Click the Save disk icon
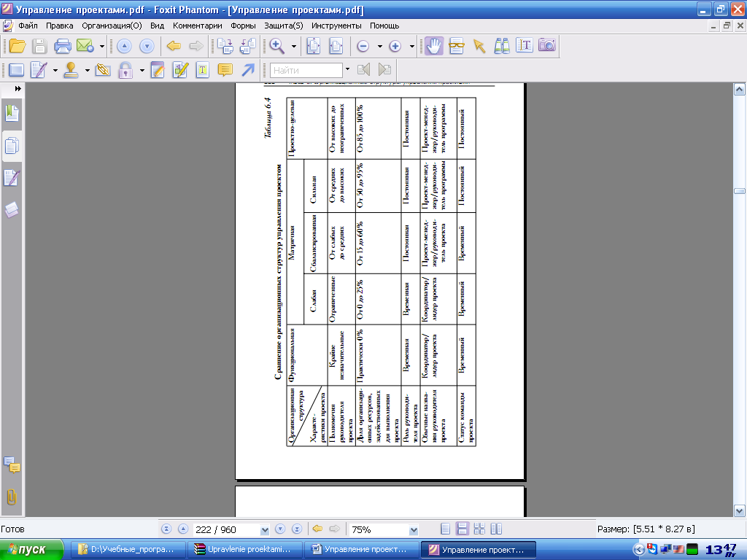The height and width of the screenshot is (560, 747). tap(39, 46)
